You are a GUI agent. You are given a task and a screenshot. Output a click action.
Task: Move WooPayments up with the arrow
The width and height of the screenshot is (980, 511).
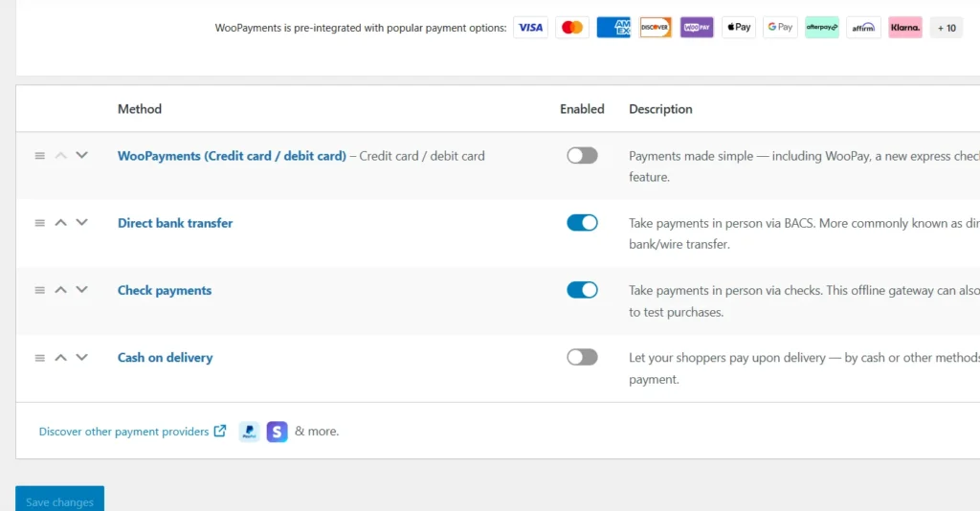click(60, 156)
